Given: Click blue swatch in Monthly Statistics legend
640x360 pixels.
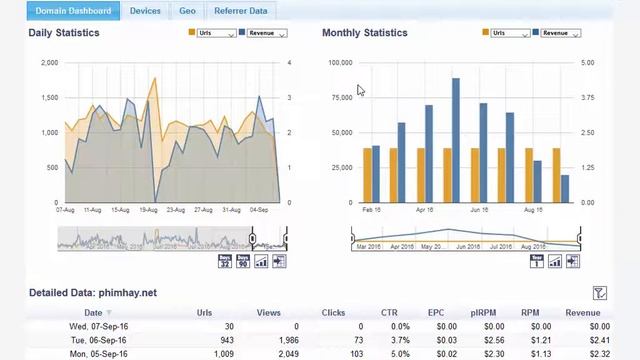Looking at the screenshot, I should tap(536, 32).
